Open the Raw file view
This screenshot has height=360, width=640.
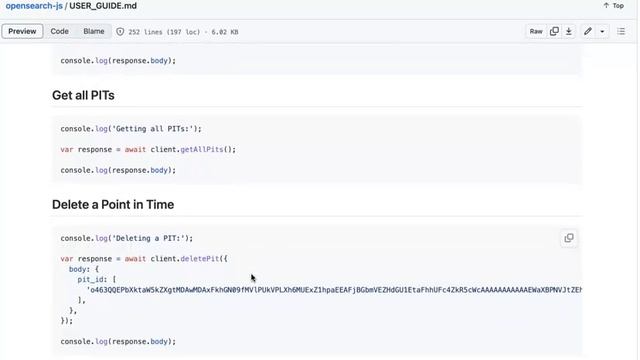point(536,31)
